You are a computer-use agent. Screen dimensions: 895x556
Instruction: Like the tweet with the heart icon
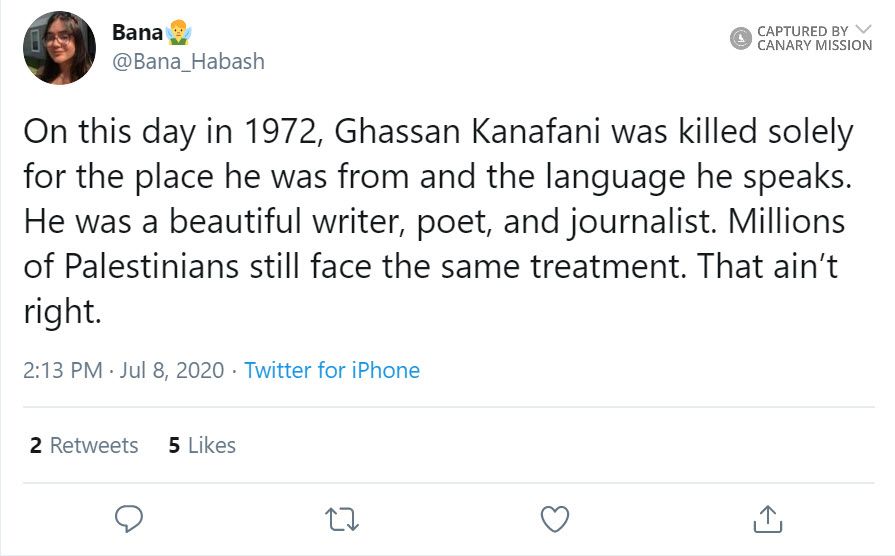tap(554, 517)
